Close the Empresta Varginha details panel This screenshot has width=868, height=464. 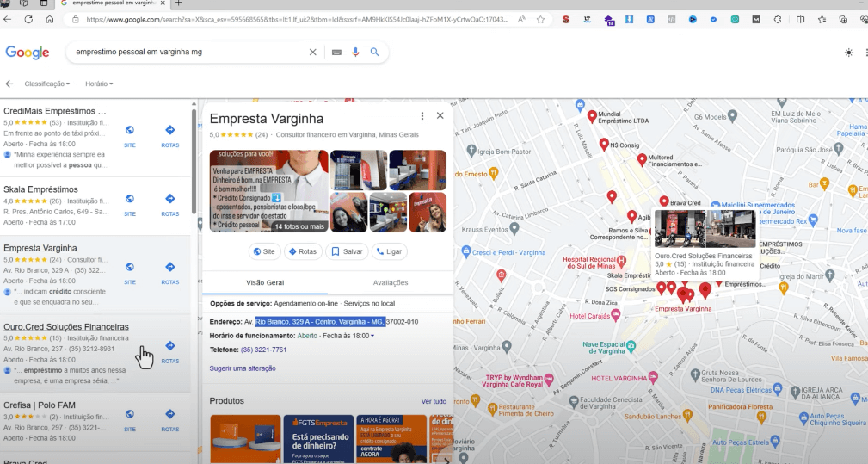click(x=440, y=115)
